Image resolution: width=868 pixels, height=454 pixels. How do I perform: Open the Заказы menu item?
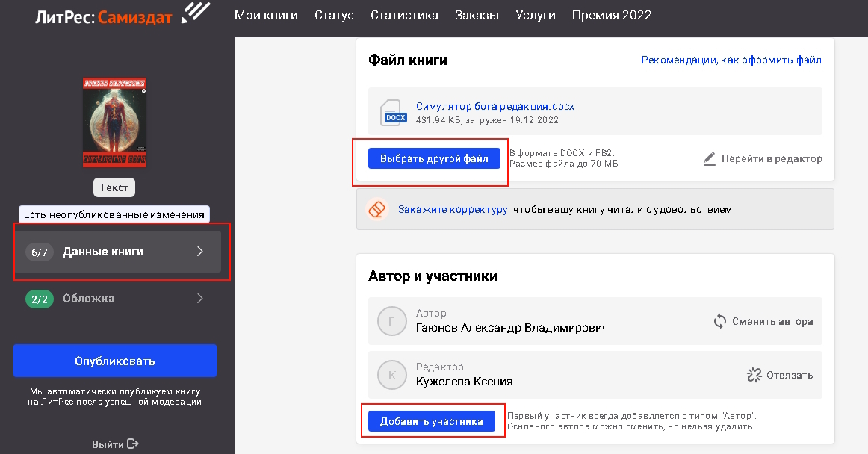(477, 16)
